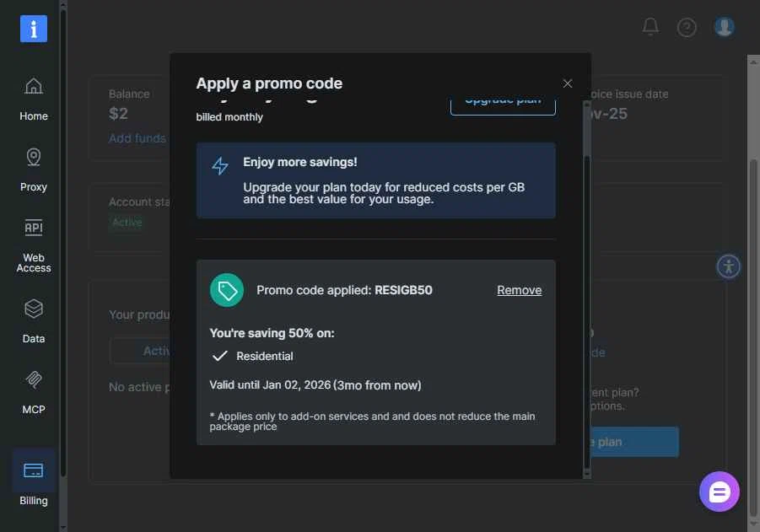Image resolution: width=760 pixels, height=532 pixels.
Task: Click the green promo tag icon
Action: click(227, 290)
